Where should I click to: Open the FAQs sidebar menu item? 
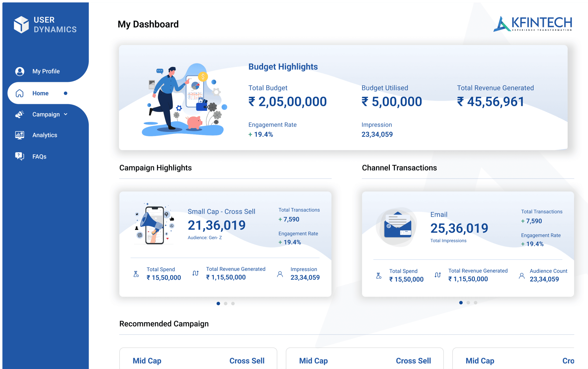pyautogui.click(x=39, y=157)
